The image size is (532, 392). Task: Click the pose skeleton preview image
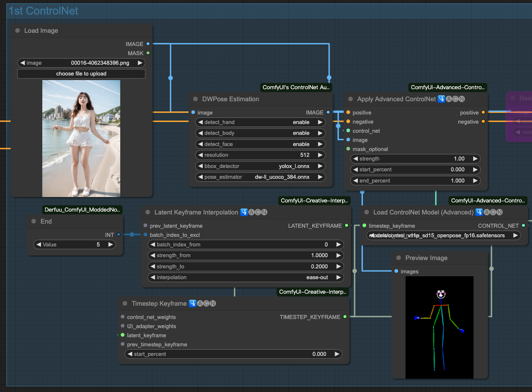439,327
